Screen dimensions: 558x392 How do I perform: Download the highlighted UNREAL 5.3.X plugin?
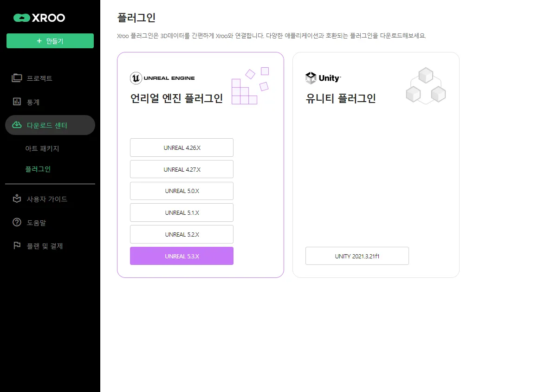click(182, 256)
